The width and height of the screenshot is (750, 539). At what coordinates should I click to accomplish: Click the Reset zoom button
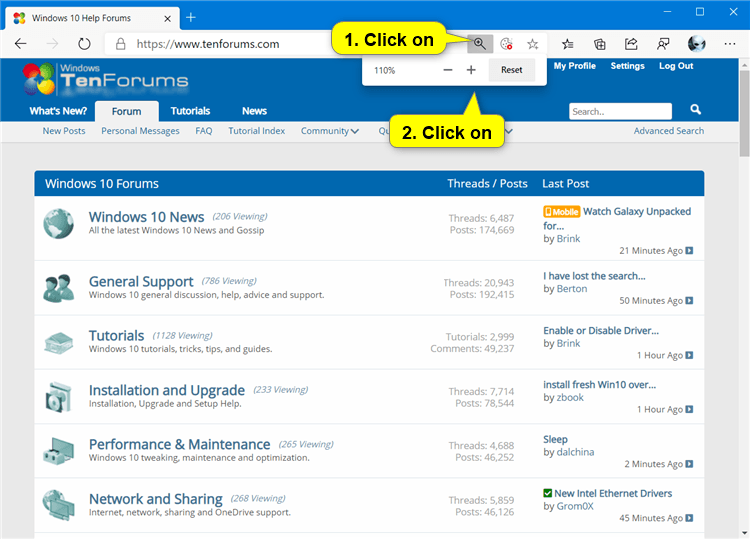(511, 70)
